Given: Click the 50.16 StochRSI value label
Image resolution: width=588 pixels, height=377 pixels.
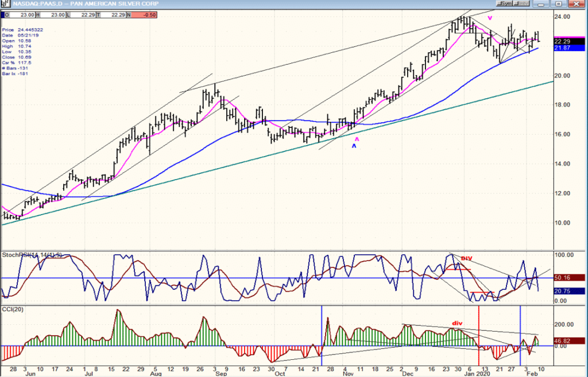Looking at the screenshot, I should pyautogui.click(x=569, y=278).
